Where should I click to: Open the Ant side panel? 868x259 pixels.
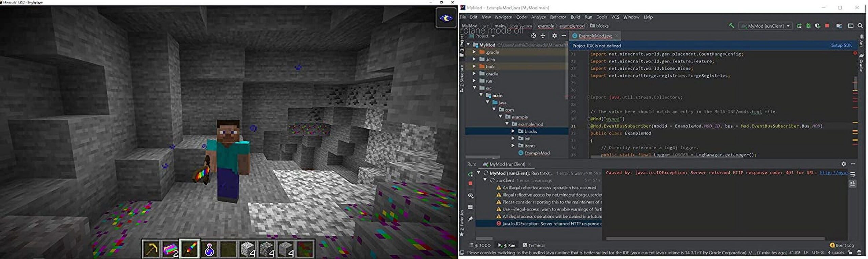pos(862,41)
